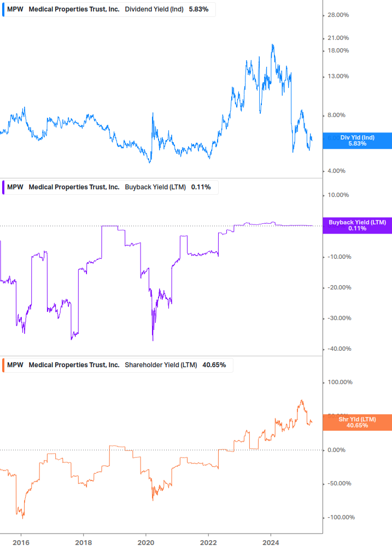Click the 40.65% value in the shareholder legend
392x550 pixels.
point(214,365)
